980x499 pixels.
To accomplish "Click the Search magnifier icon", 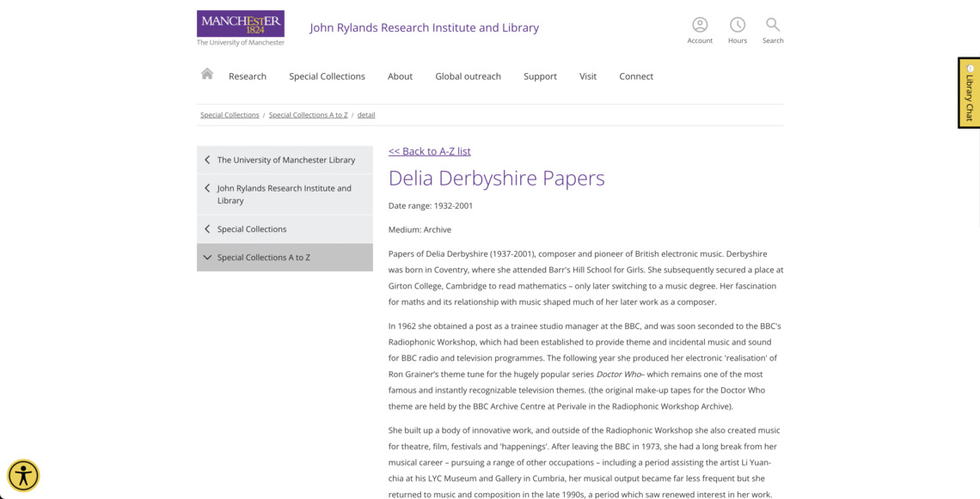I will point(773,26).
